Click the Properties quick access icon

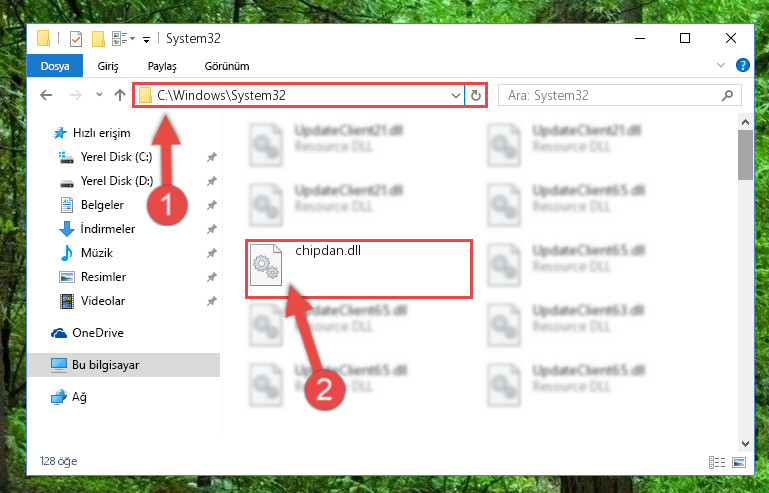pyautogui.click(x=76, y=38)
